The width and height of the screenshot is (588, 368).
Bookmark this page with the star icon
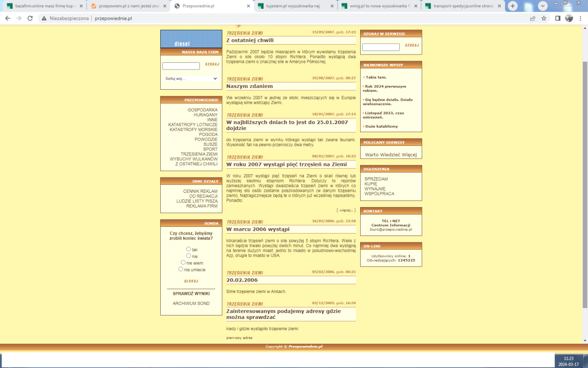point(544,18)
